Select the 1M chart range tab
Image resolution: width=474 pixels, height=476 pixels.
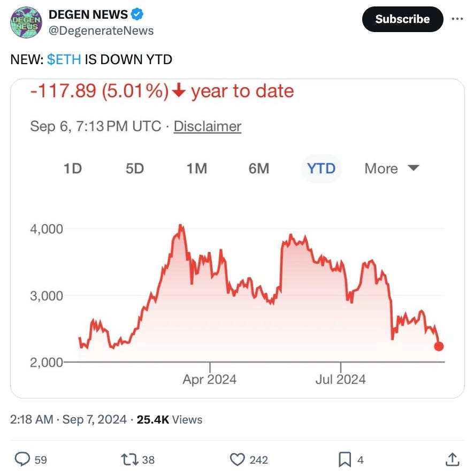pos(197,168)
